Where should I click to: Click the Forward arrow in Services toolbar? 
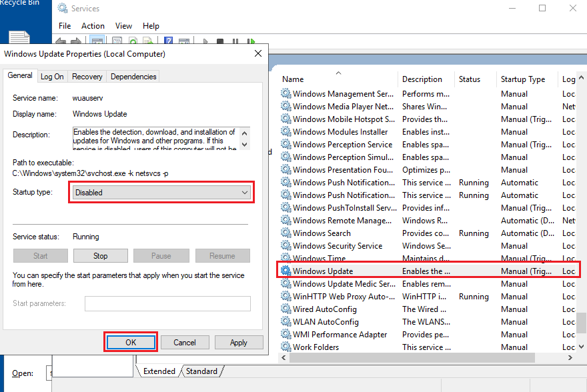[x=75, y=41]
